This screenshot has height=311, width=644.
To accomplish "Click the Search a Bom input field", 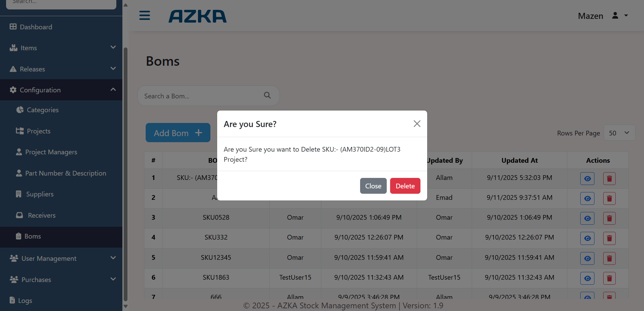I will coord(202,96).
